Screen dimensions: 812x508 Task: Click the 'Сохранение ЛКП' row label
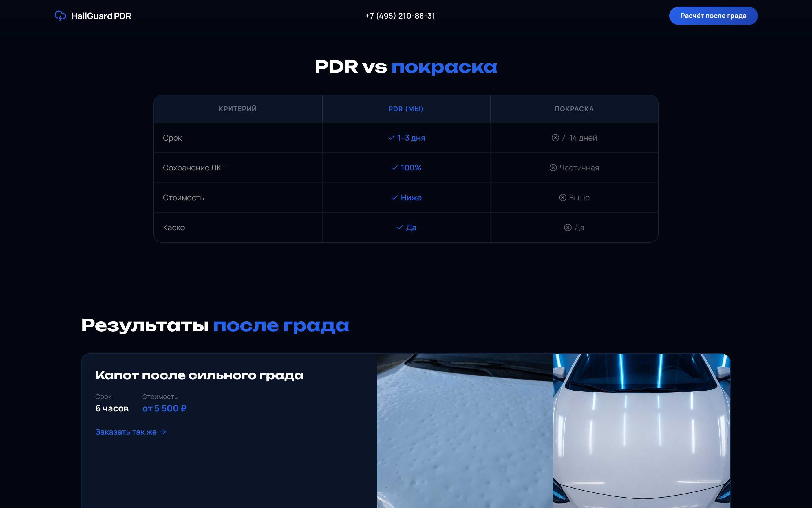(x=195, y=168)
